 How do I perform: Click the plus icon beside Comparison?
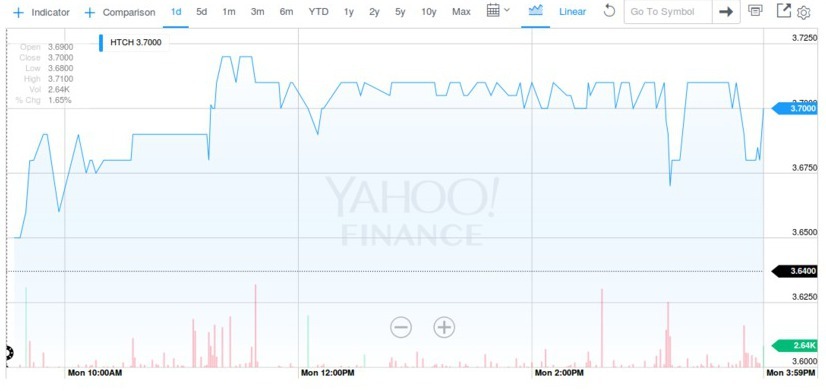tap(90, 12)
